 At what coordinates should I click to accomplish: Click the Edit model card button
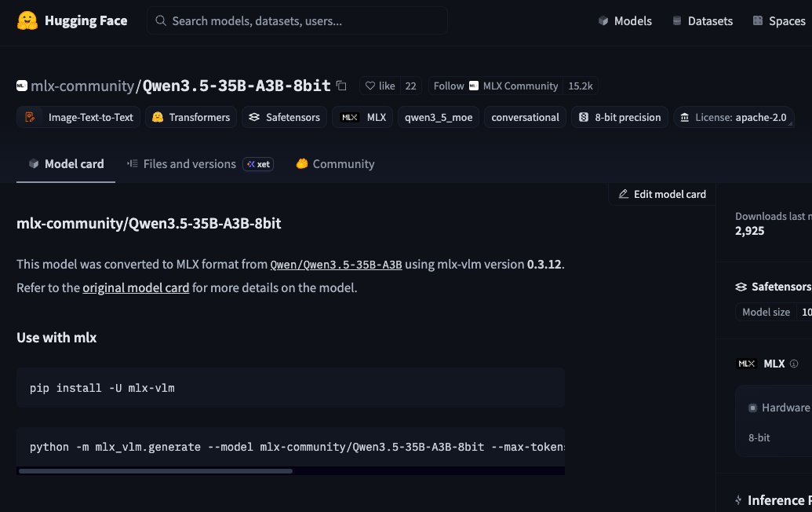(662, 194)
